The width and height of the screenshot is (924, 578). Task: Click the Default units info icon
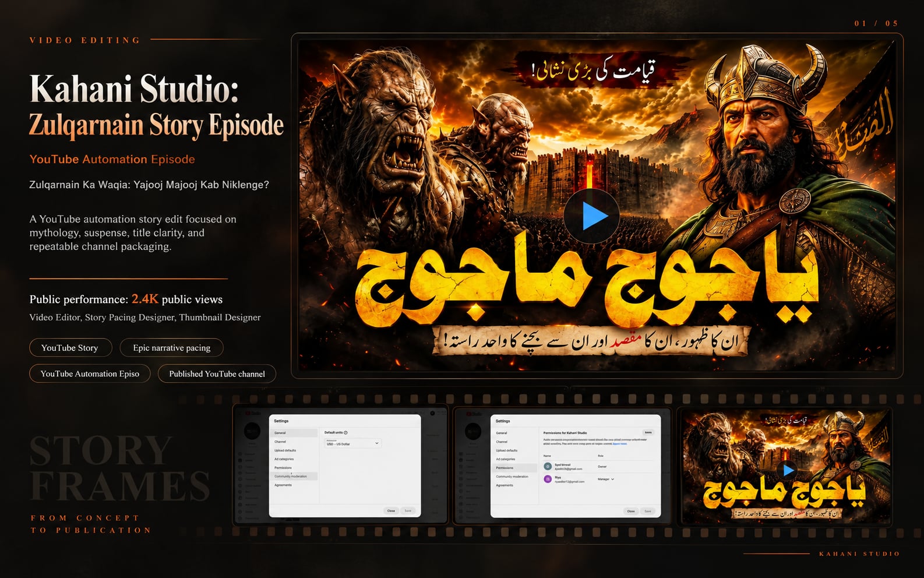[345, 432]
